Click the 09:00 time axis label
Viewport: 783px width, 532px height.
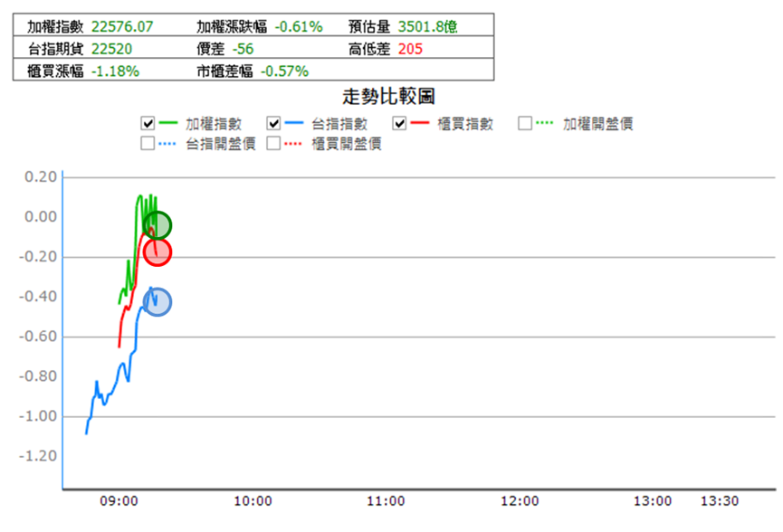[x=119, y=501]
